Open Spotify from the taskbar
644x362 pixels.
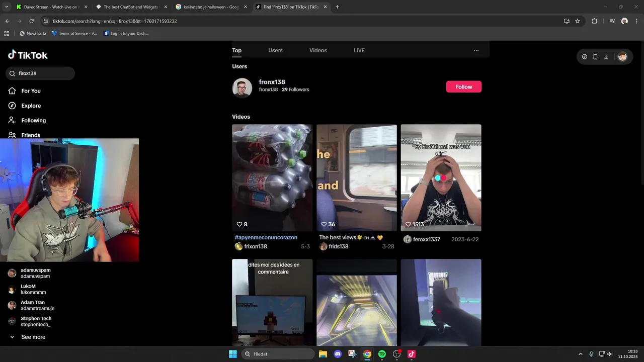pos(382,354)
